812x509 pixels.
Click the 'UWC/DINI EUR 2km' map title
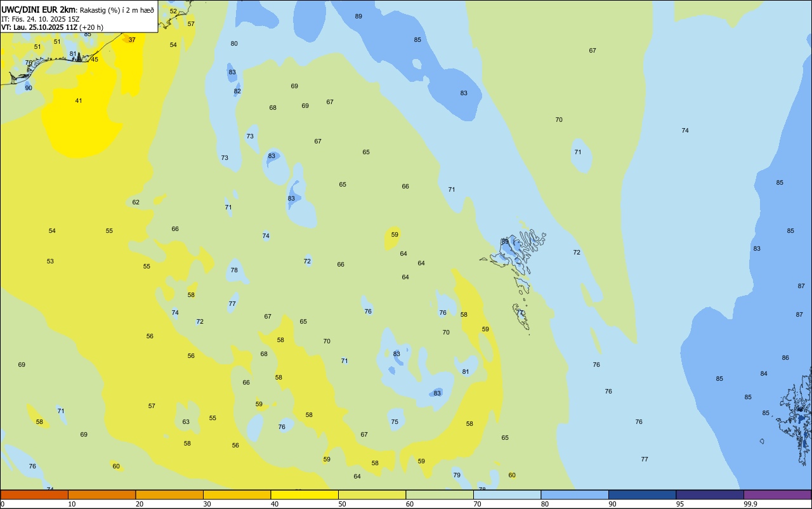(39, 10)
